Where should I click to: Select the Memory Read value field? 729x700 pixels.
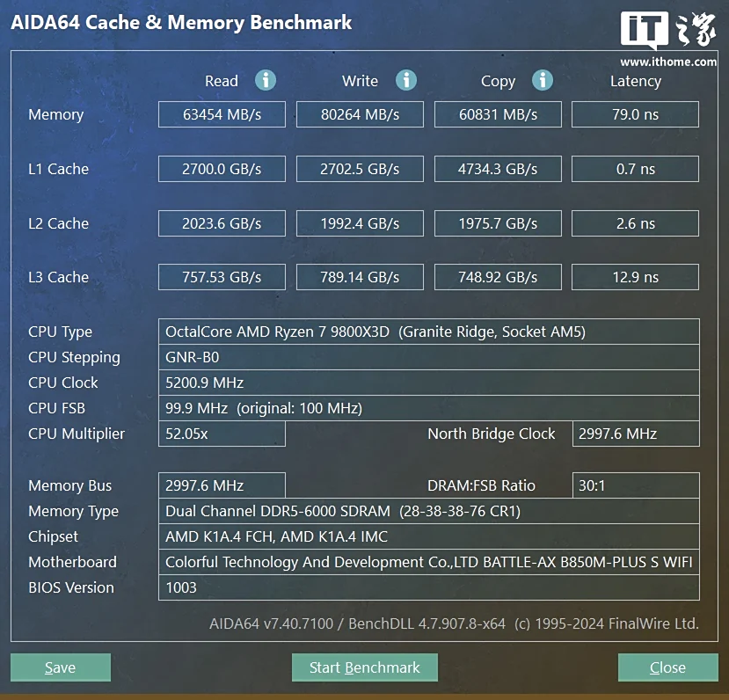(222, 114)
